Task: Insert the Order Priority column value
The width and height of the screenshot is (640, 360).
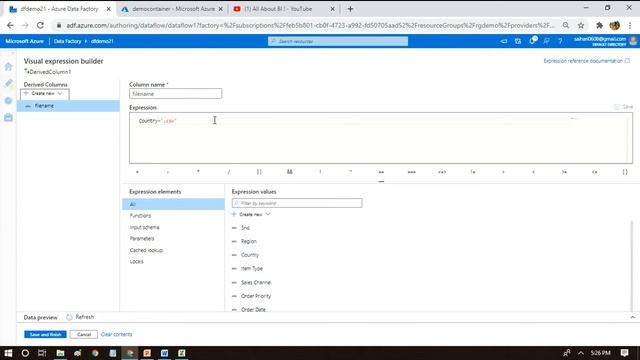Action: [256, 296]
